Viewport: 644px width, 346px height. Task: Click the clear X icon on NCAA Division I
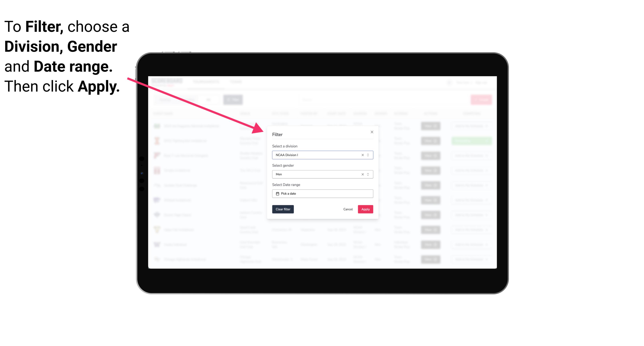[362, 155]
